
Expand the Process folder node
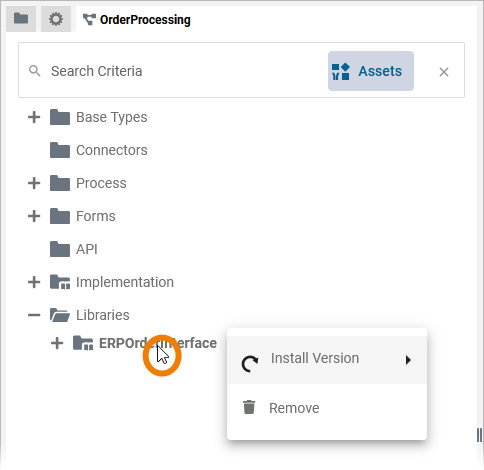click(x=34, y=183)
